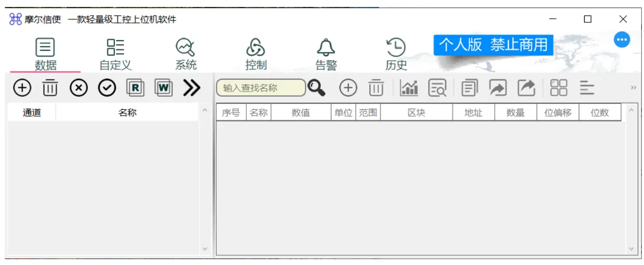Screen dimensions: 644x265
Task: Add a new channel with left plus icon
Action: pyautogui.click(x=21, y=88)
